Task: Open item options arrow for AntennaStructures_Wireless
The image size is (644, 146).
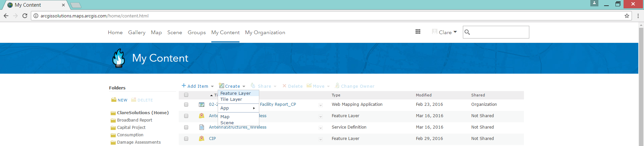Action: coord(320,128)
